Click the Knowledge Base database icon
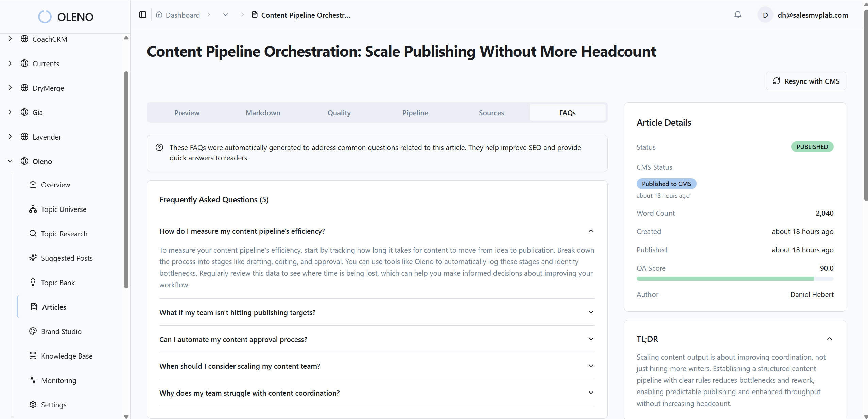The height and width of the screenshot is (419, 868). click(x=33, y=356)
